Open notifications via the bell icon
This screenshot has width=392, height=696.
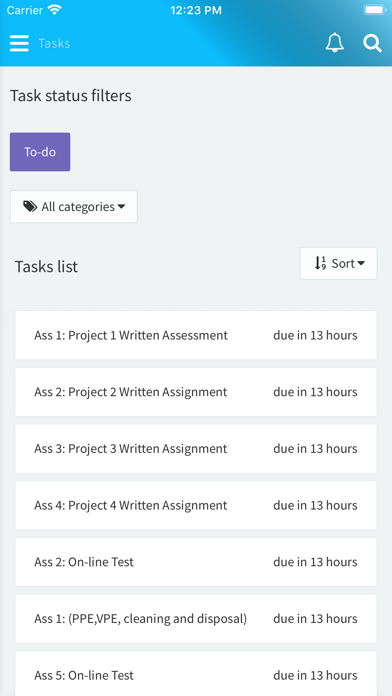pyautogui.click(x=335, y=43)
